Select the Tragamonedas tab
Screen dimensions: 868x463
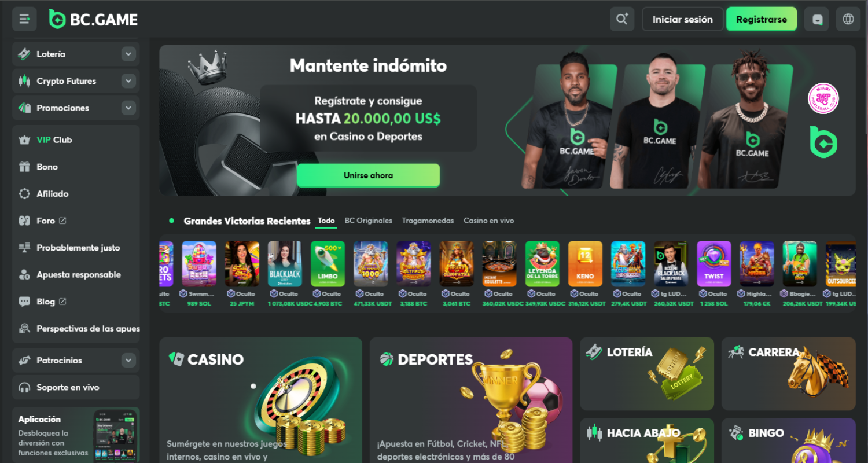point(428,221)
